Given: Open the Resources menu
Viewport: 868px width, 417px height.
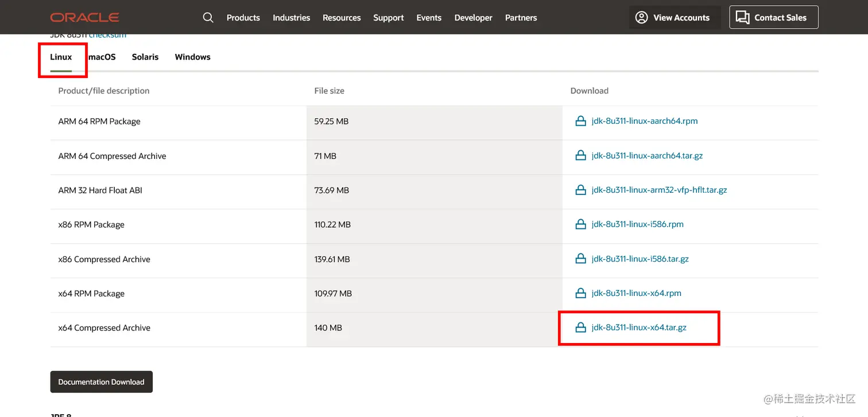Looking at the screenshot, I should click(x=342, y=18).
